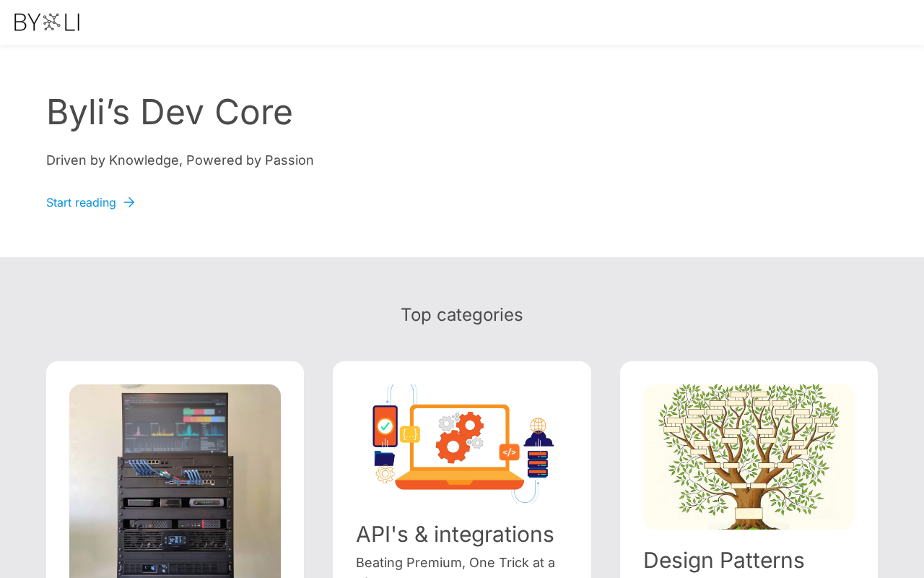Click the orange code tag icon

[x=509, y=452]
